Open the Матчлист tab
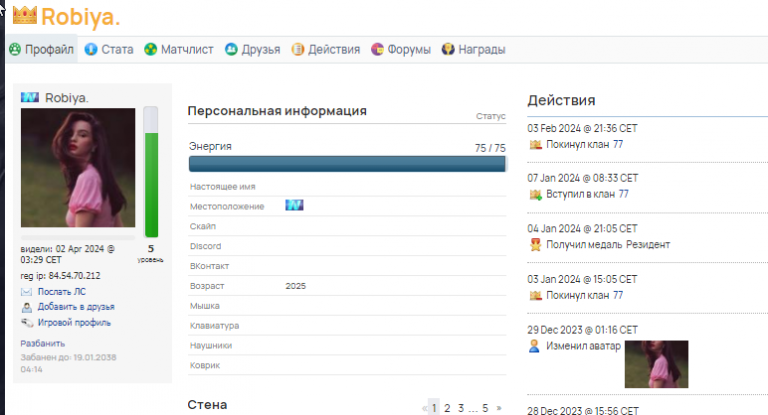The image size is (768, 415). tap(179, 49)
